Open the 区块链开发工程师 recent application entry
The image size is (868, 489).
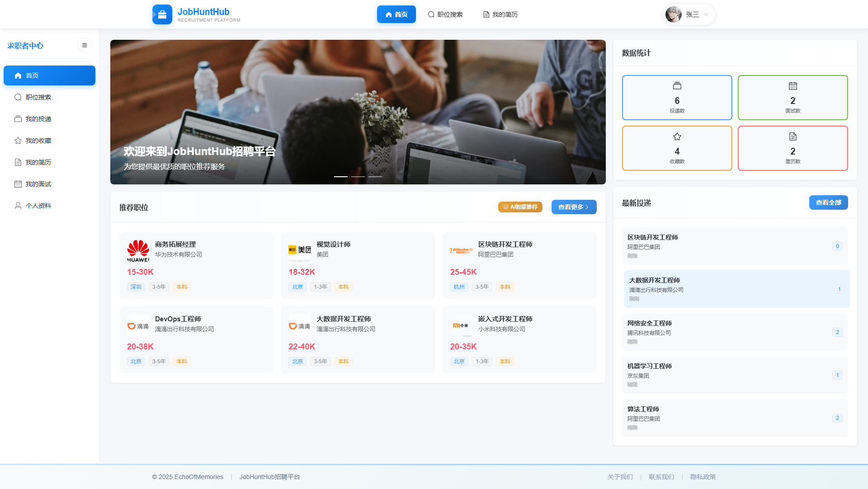pyautogui.click(x=735, y=246)
